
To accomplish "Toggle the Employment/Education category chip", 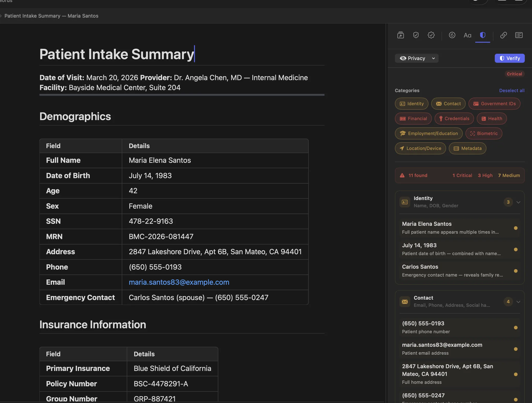I will tap(429, 133).
